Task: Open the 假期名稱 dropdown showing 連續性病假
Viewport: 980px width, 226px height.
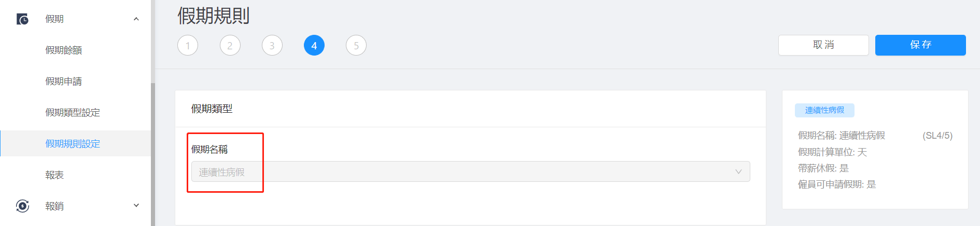Action: 470,171
